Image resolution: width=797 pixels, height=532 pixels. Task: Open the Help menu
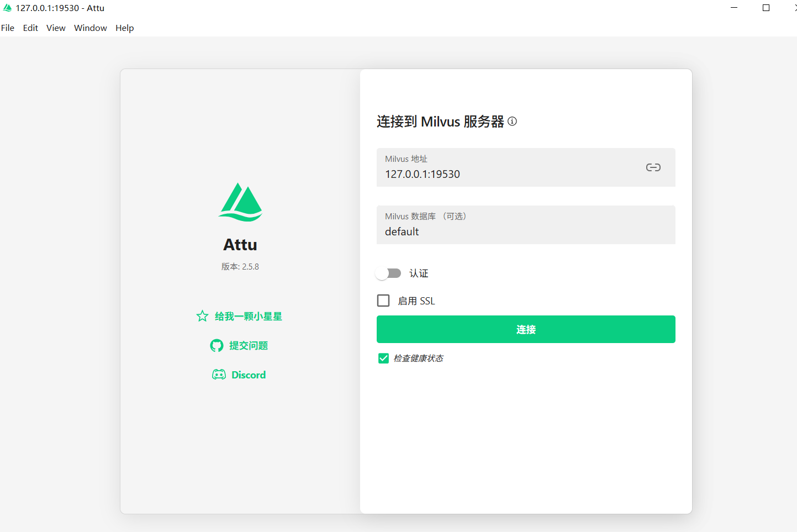(124, 28)
